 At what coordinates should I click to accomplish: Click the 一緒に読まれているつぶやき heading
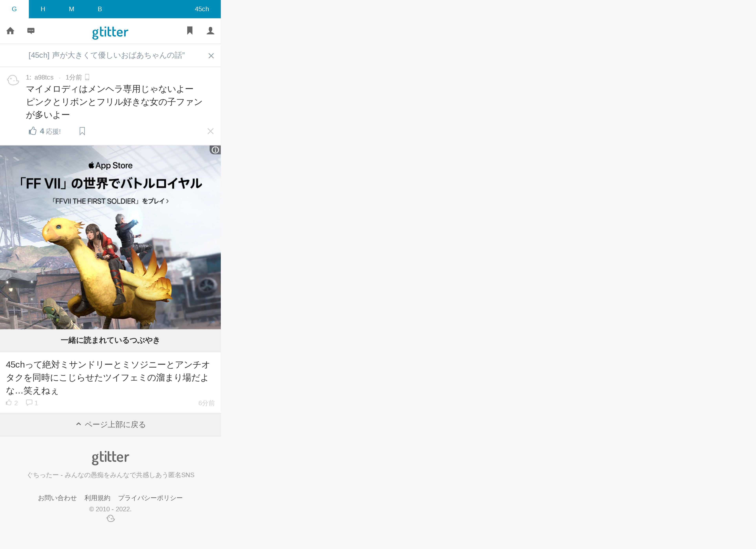pos(110,340)
